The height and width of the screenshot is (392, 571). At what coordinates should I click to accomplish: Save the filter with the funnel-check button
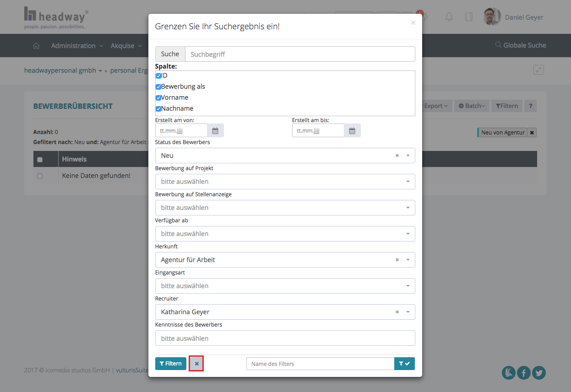[404, 364]
